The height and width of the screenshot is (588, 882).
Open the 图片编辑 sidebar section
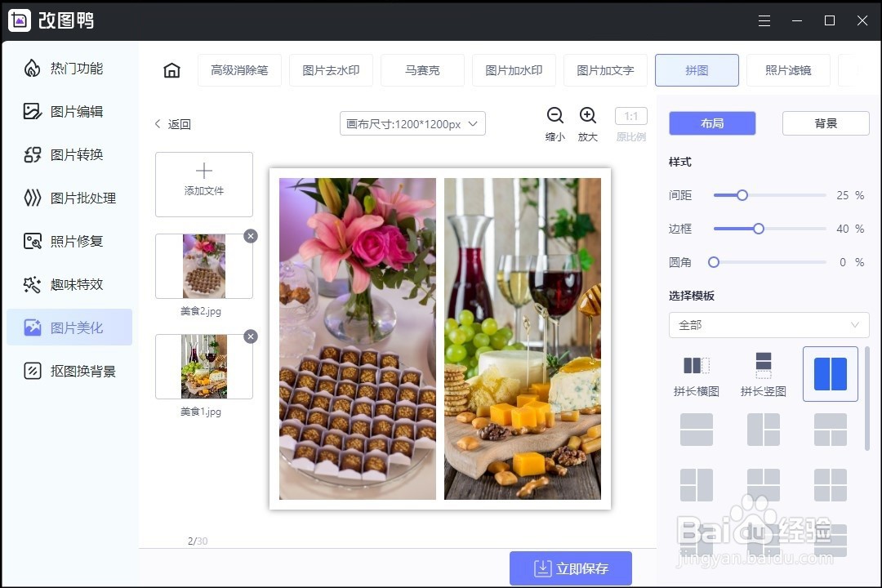(69, 111)
